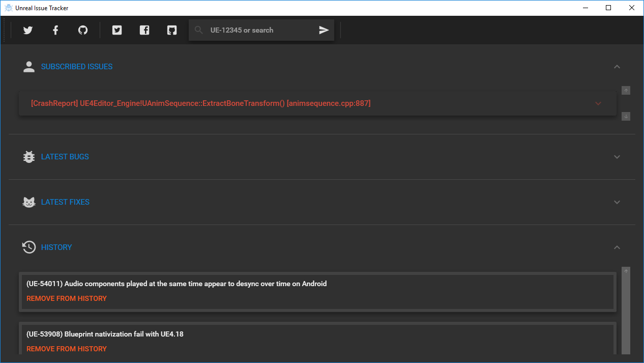The height and width of the screenshot is (363, 644).
Task: Click the Unreal Issue Tracker app icon
Action: pyautogui.click(x=9, y=8)
